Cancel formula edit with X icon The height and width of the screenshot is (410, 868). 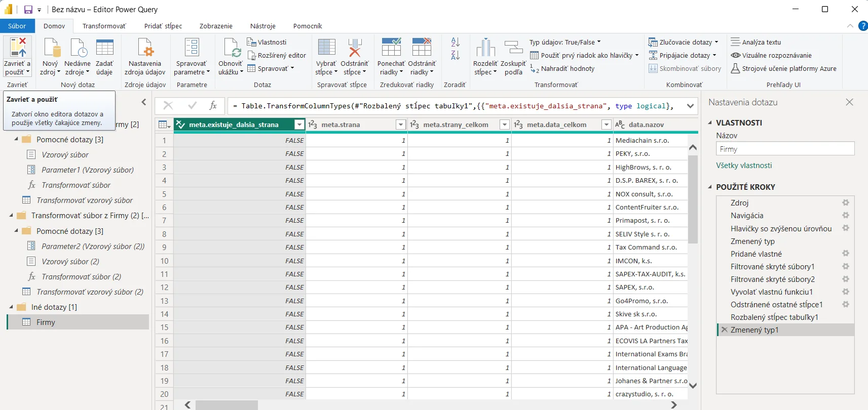168,105
